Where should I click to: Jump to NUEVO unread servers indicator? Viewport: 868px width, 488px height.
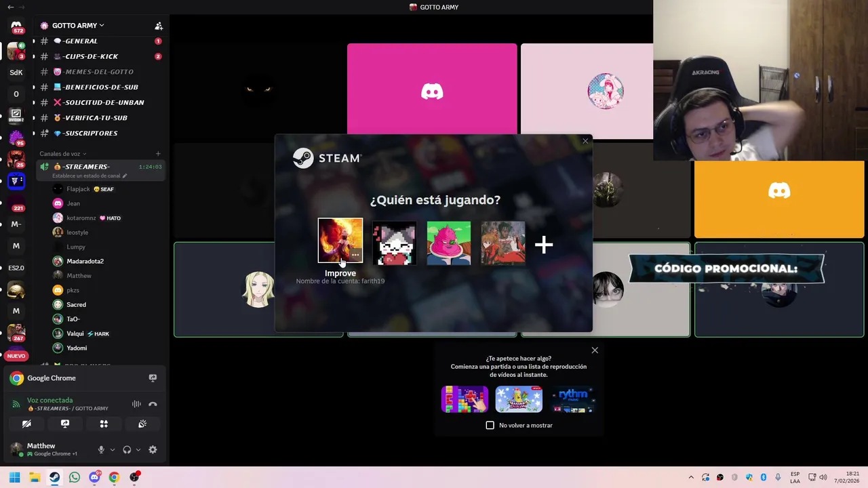coord(16,356)
